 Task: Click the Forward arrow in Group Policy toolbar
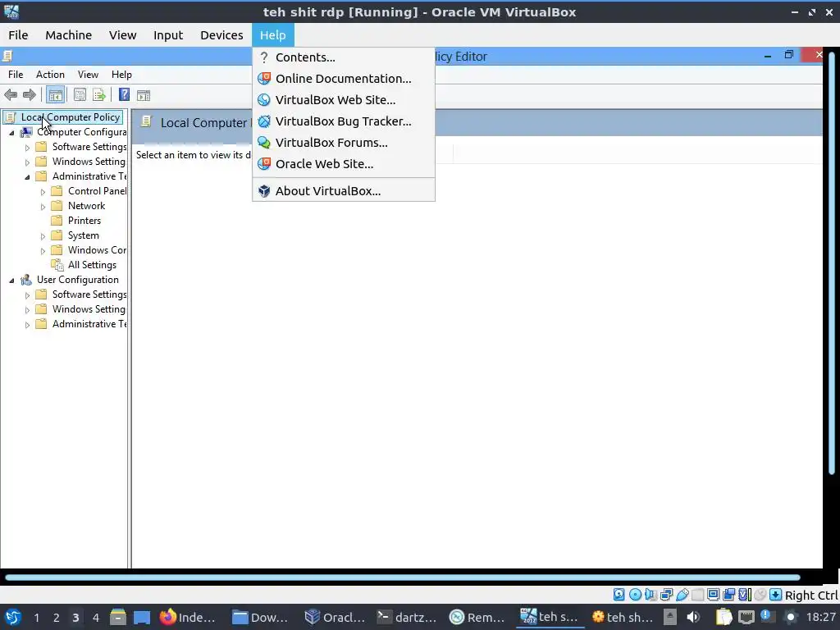point(30,95)
